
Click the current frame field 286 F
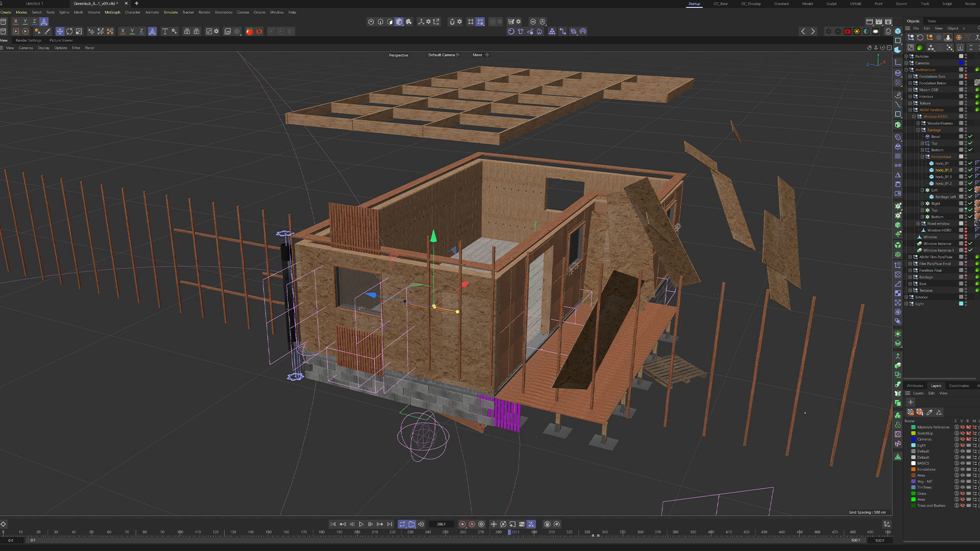click(441, 524)
